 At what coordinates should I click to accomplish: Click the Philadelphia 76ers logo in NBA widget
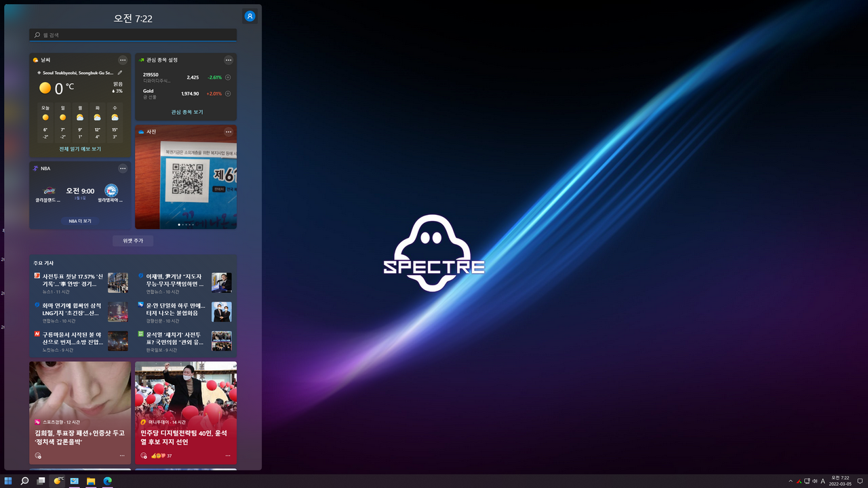click(x=111, y=191)
